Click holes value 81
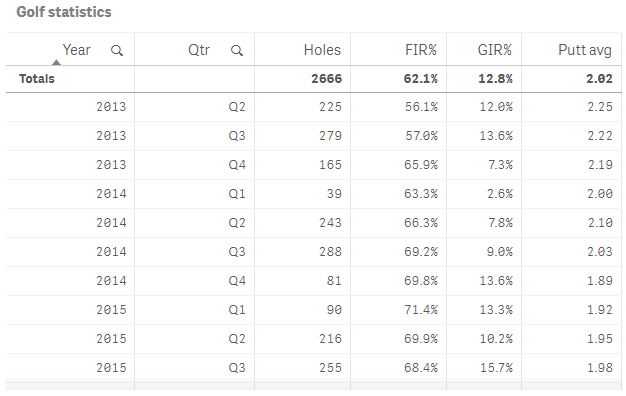 coord(334,281)
